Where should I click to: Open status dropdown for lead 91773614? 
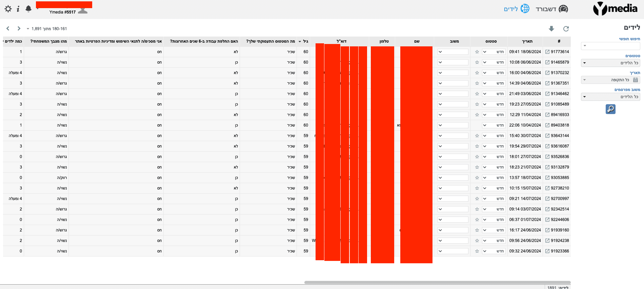[494, 52]
